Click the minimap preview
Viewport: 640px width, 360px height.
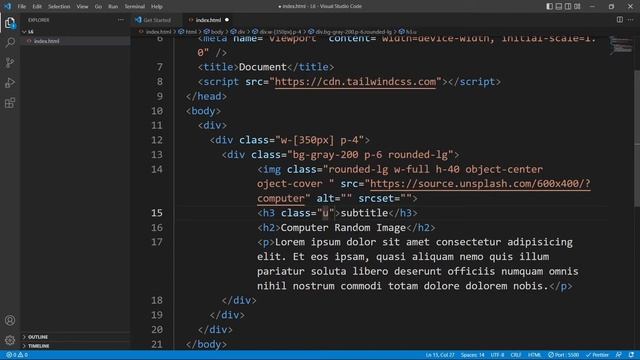tap(621, 45)
